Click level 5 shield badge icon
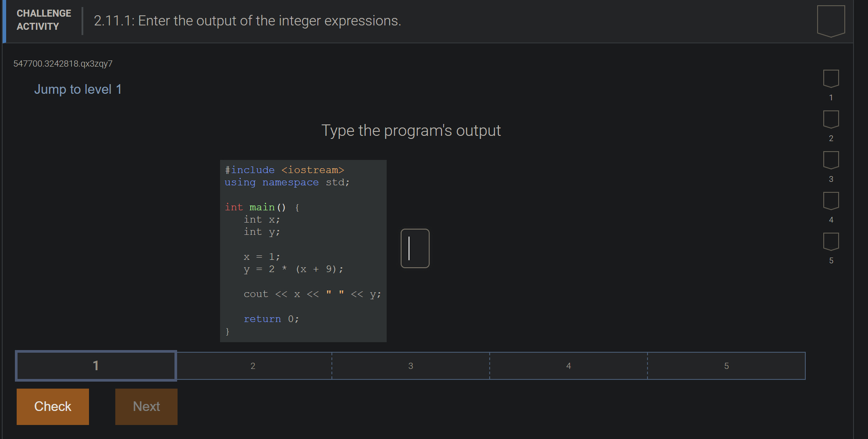This screenshot has height=439, width=868. [831, 241]
